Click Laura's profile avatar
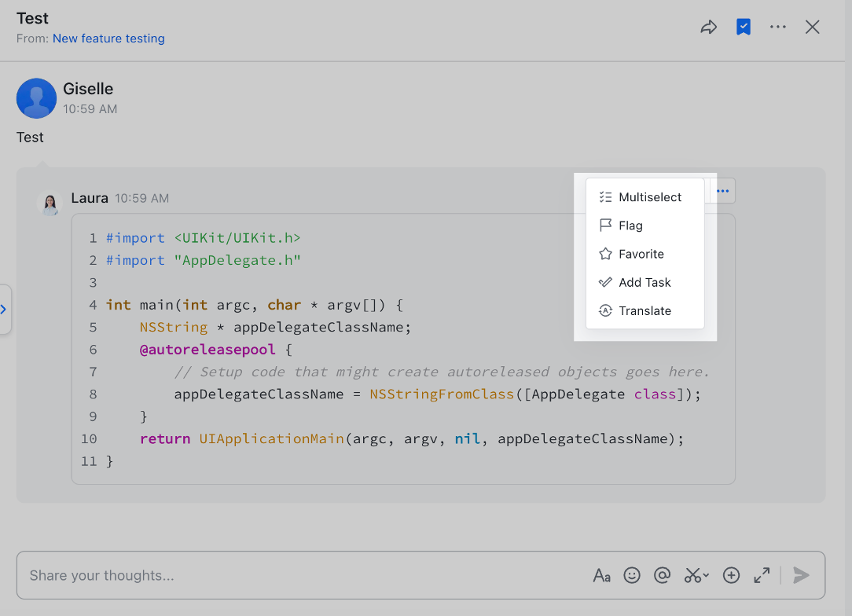852x616 pixels. pos(50,203)
